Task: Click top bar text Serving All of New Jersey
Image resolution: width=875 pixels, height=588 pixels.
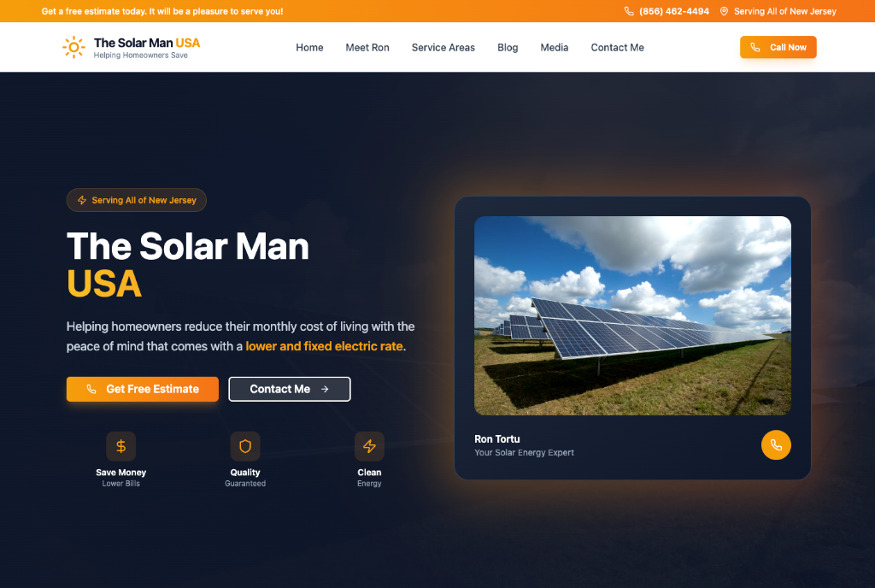Action: 784,11
